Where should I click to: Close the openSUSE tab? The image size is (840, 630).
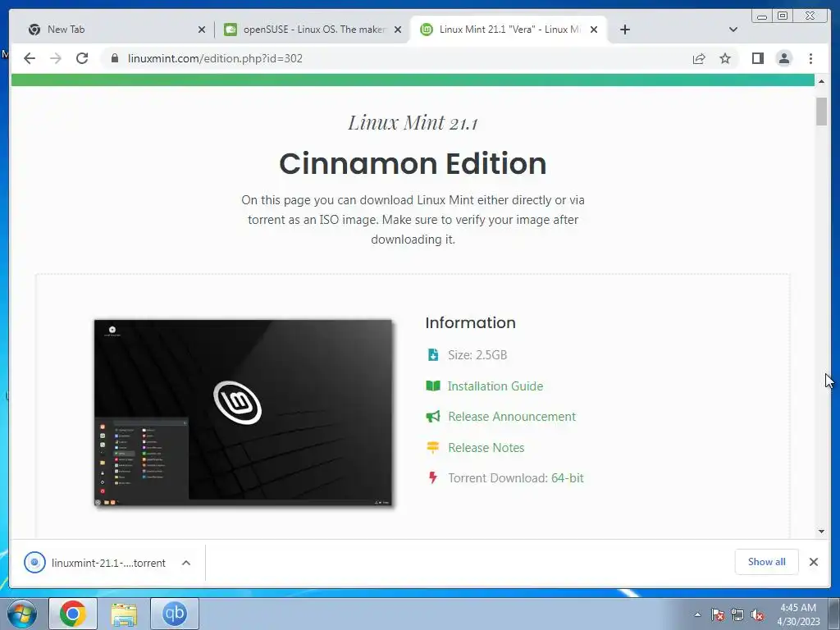click(398, 30)
